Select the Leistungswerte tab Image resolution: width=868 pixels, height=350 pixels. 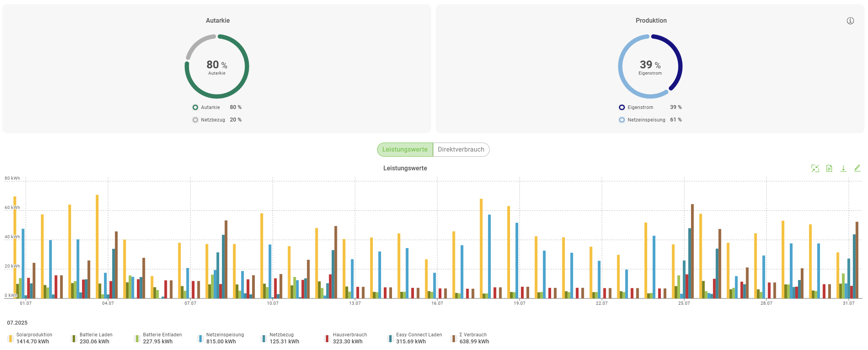pos(405,150)
